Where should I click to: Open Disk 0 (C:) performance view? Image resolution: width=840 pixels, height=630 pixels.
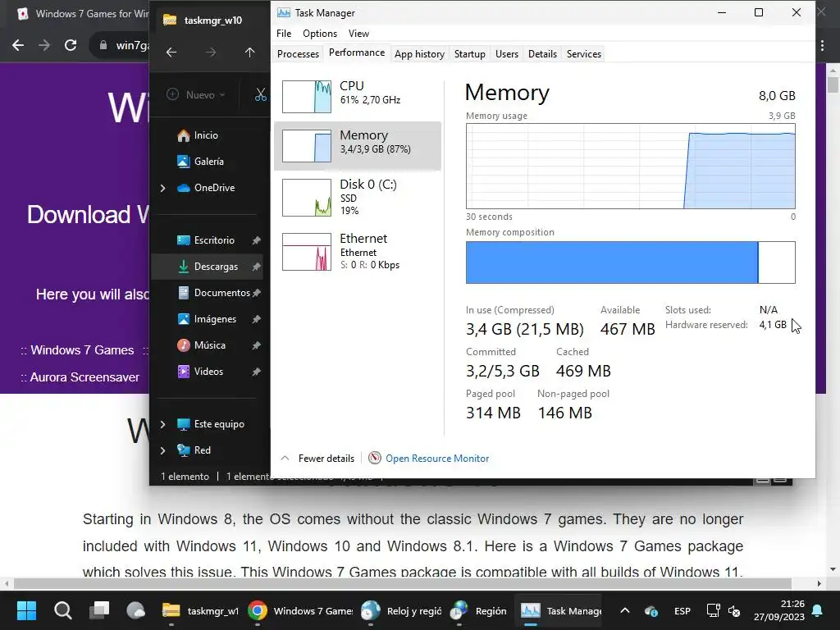358,197
